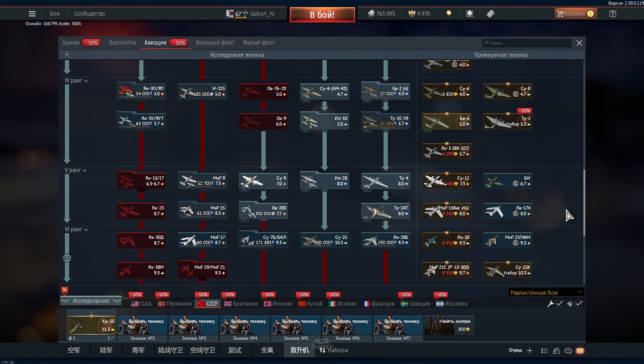644x364 pixels.
Task: Click the silver lions balance icon
Action: point(371,14)
